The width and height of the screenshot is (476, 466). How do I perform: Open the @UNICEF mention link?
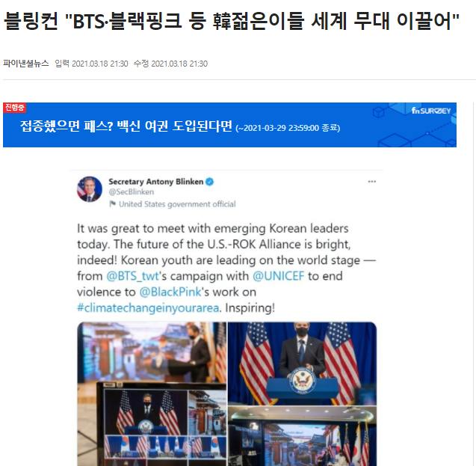click(x=278, y=276)
